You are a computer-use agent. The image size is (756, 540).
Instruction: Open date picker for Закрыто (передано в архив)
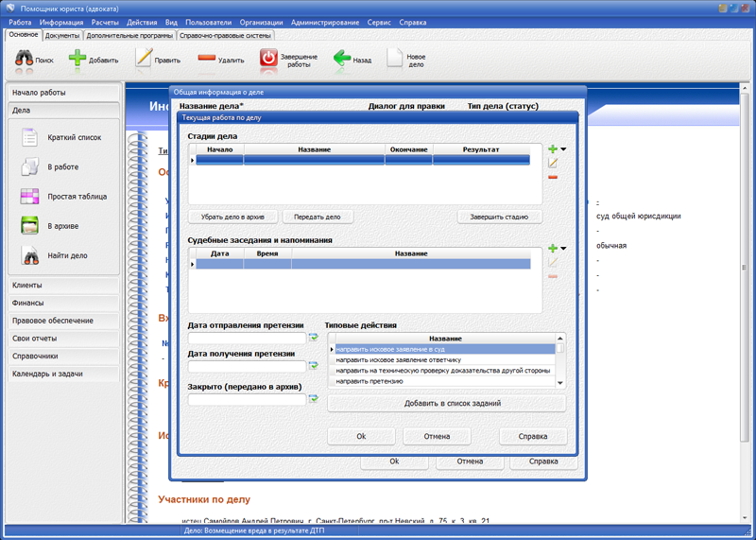tap(314, 399)
